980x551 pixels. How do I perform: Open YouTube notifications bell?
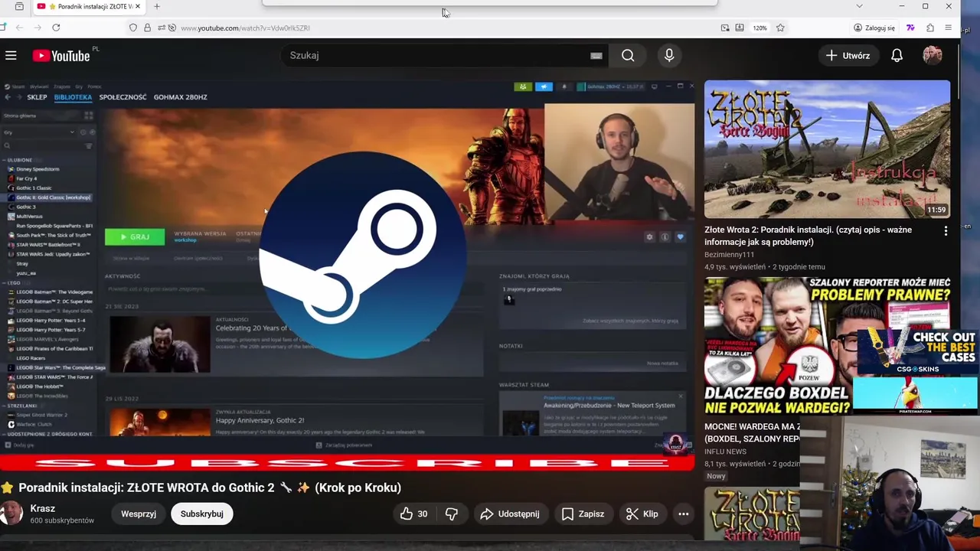pos(897,55)
